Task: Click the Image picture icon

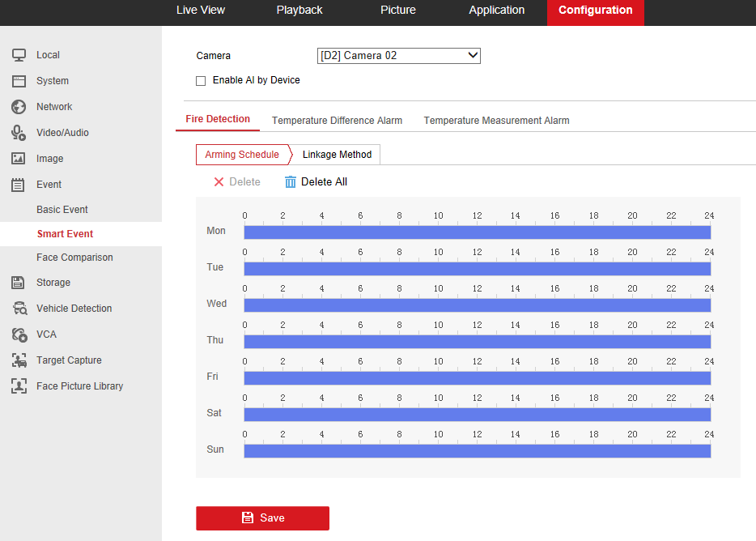Action: (19, 158)
